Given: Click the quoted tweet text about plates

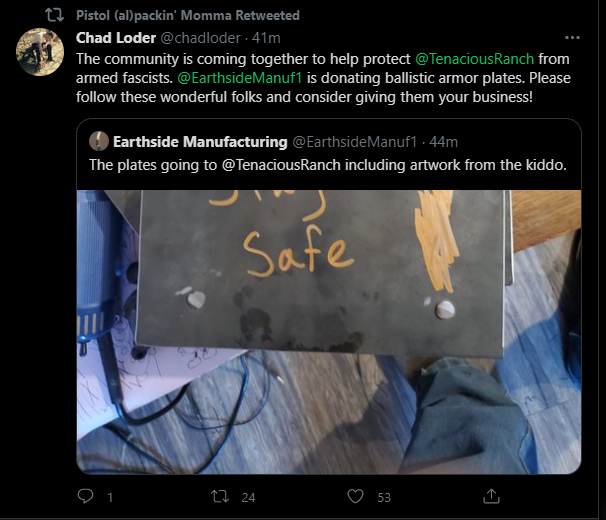Looking at the screenshot, I should pos(328,165).
